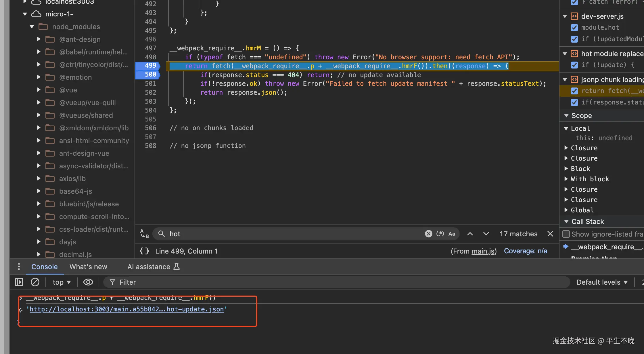Toggle find and replace mode icon
Image resolution: width=644 pixels, height=354 pixels.
[x=144, y=234]
